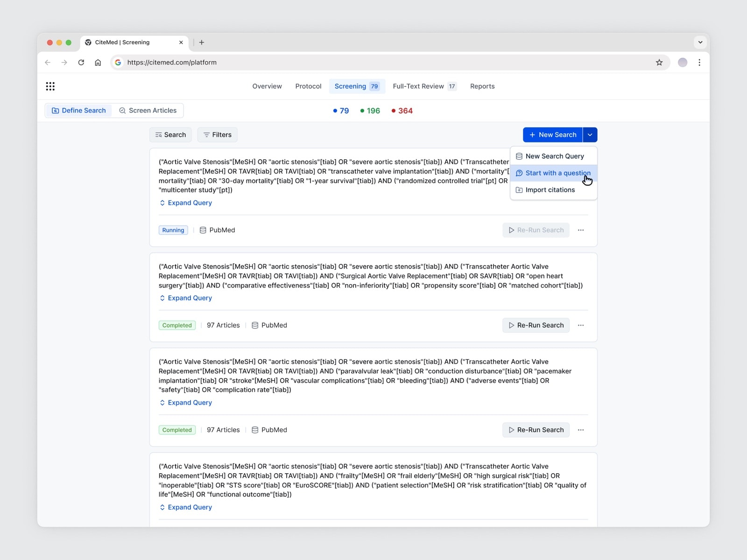Click the Search button
This screenshot has width=747, height=560.
click(x=170, y=135)
